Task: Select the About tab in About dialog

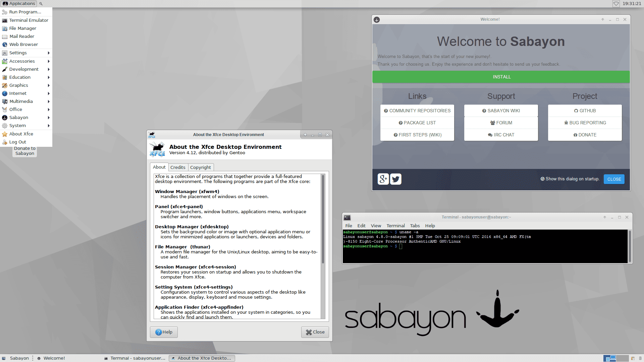Action: pos(159,167)
